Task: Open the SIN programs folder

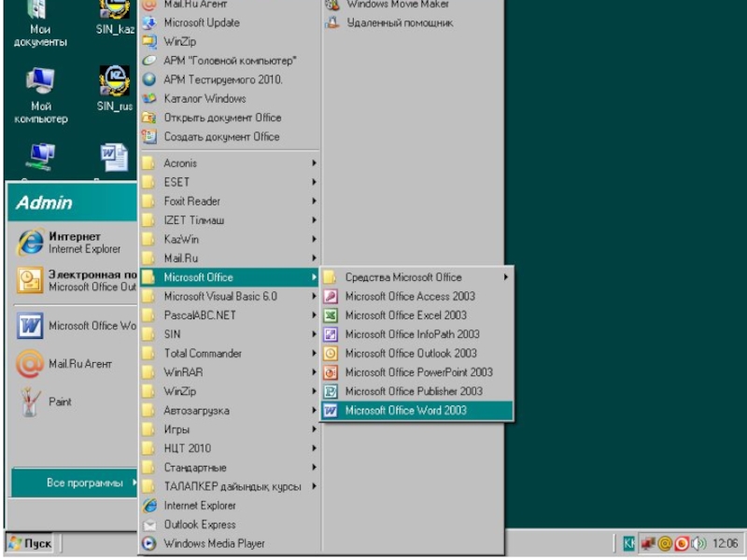Action: (x=230, y=334)
